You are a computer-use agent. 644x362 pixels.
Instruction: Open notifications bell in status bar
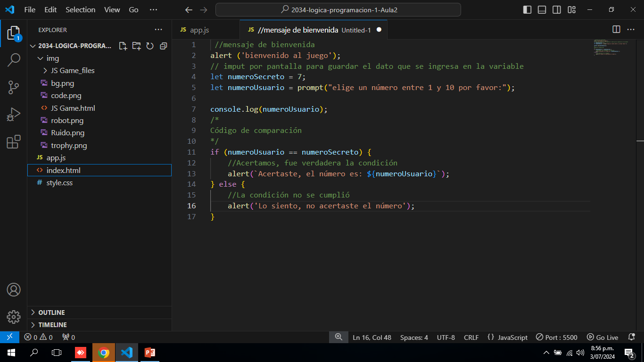pos(632,337)
